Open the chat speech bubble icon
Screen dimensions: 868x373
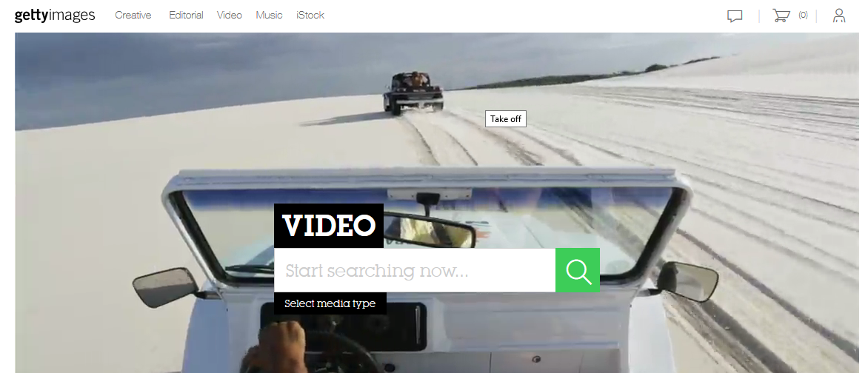(735, 16)
